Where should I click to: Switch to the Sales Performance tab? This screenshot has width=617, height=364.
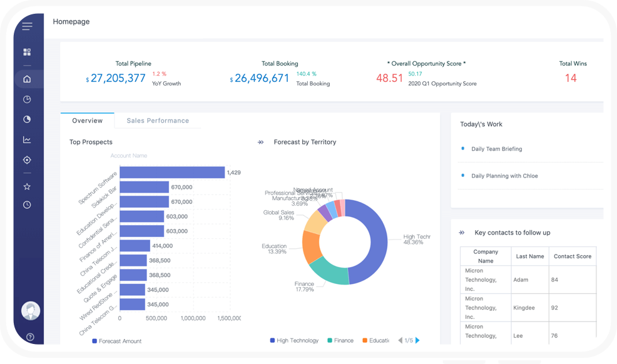(158, 121)
